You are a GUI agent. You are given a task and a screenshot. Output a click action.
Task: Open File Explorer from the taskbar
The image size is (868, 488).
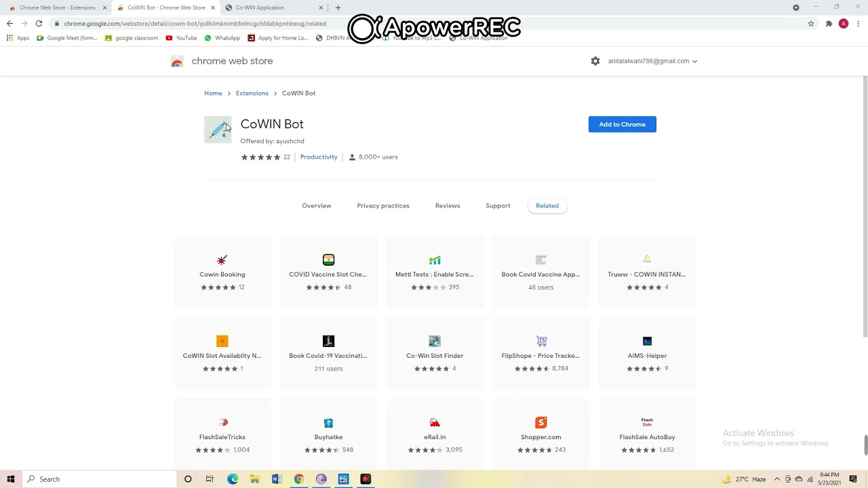coord(254,479)
